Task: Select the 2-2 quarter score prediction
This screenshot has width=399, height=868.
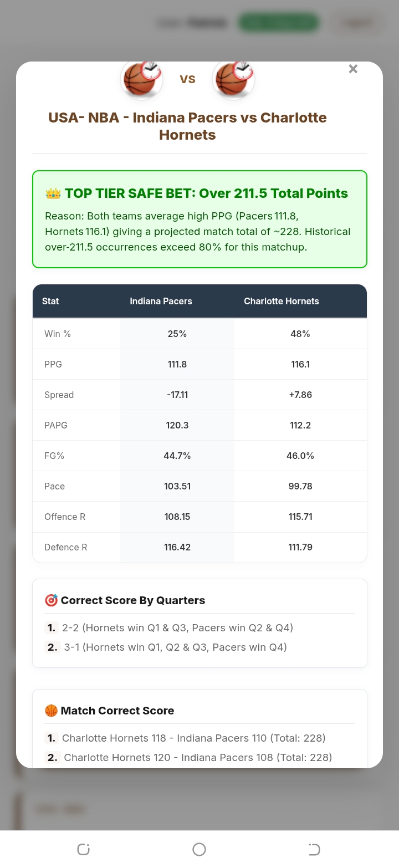Action: click(177, 628)
